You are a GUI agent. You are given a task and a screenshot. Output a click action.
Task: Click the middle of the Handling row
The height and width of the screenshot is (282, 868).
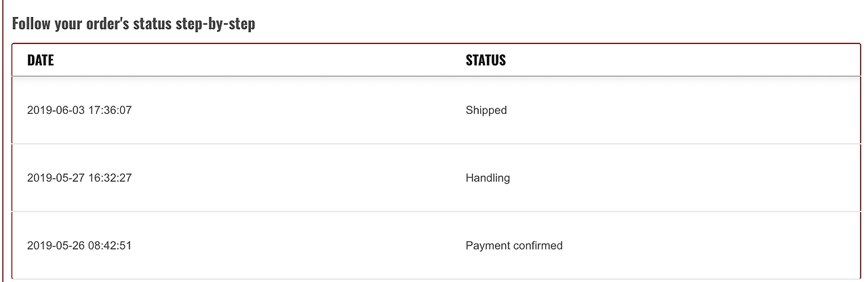coord(435,178)
